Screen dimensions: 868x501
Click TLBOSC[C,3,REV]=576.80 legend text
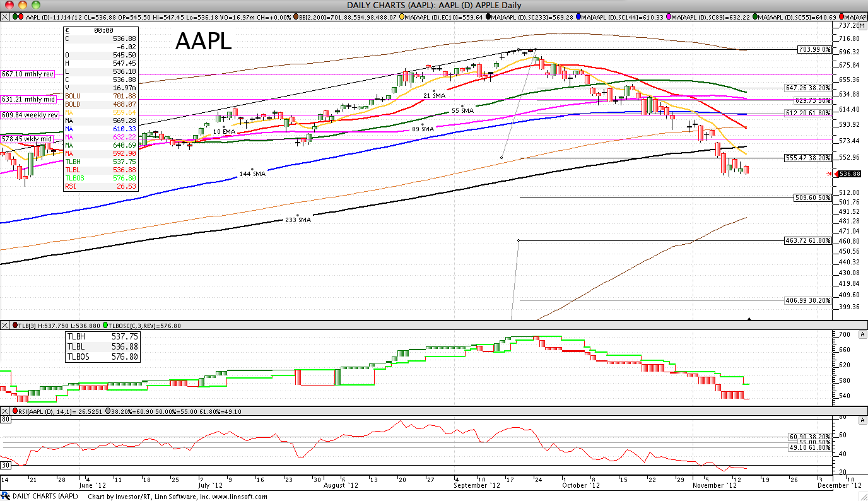(146, 326)
